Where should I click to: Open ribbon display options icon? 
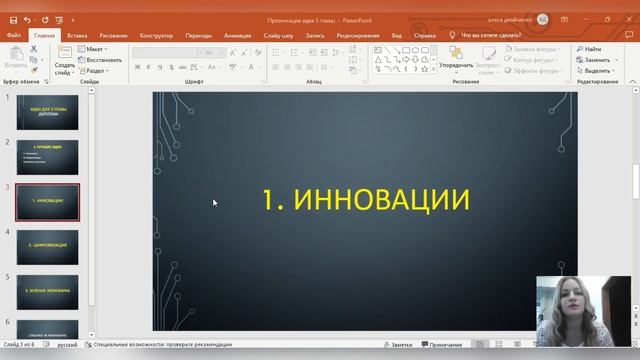pyautogui.click(x=564, y=20)
